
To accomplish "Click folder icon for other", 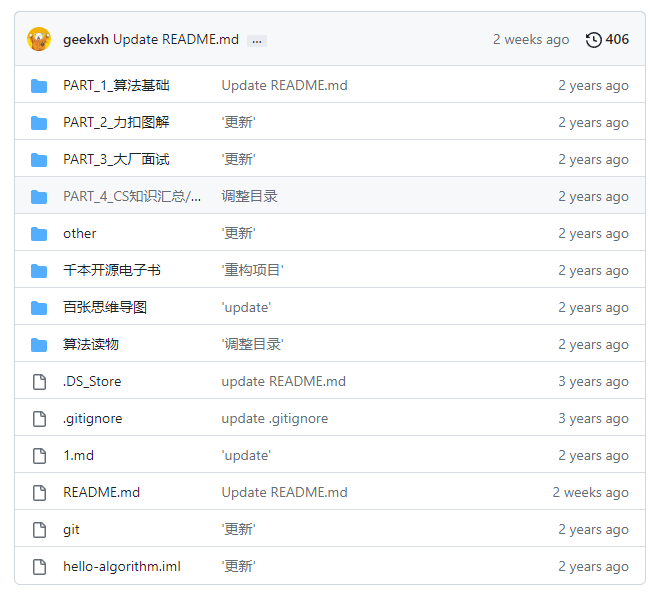I will coord(39,234).
